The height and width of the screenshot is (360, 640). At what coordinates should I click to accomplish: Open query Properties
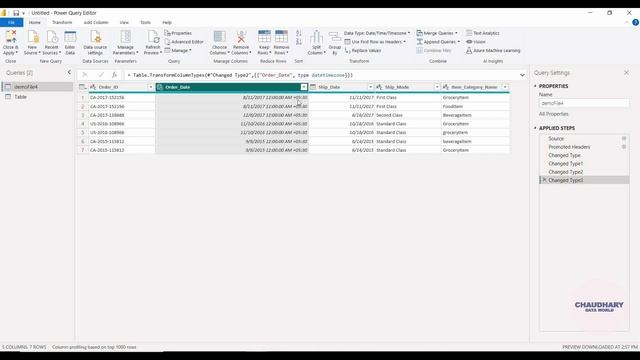pyautogui.click(x=178, y=33)
